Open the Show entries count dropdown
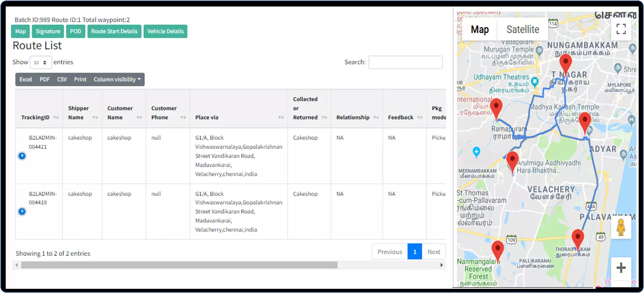644x293 pixels. click(40, 62)
